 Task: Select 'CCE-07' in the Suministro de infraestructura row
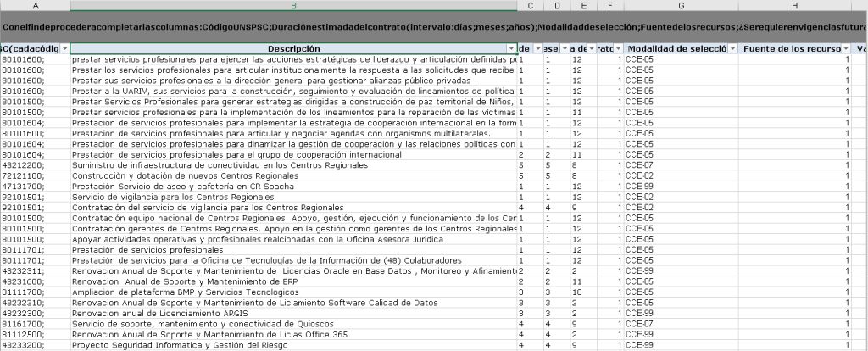click(x=681, y=165)
